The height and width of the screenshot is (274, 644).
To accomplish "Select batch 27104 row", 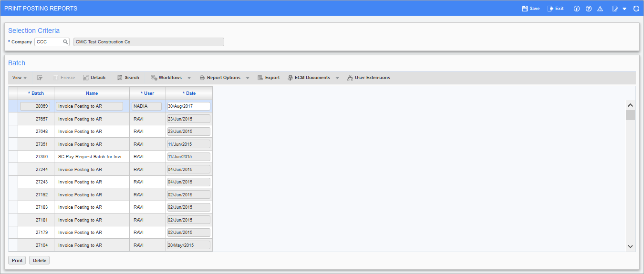I will point(110,245).
